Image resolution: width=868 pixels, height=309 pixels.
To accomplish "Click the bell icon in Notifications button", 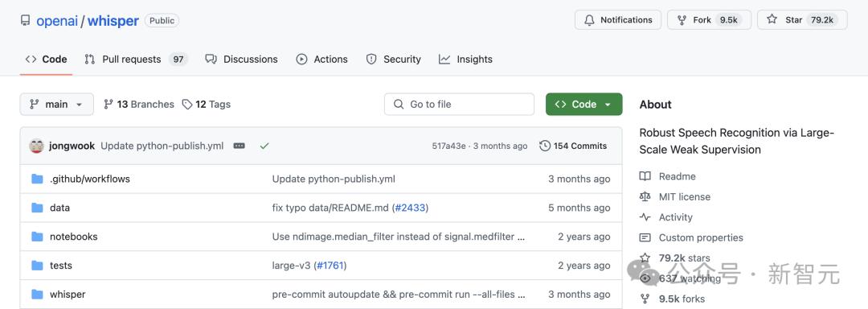I will tap(589, 20).
